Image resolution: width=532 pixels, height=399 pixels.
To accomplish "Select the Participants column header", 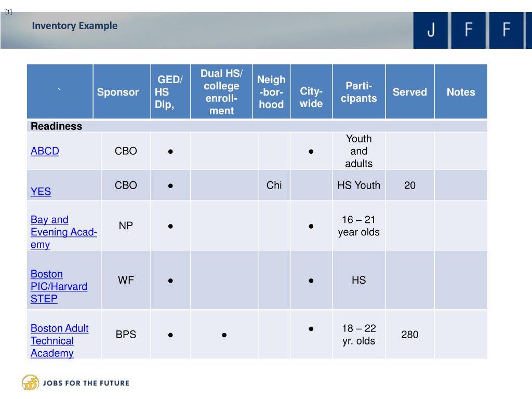I will pyautogui.click(x=359, y=91).
